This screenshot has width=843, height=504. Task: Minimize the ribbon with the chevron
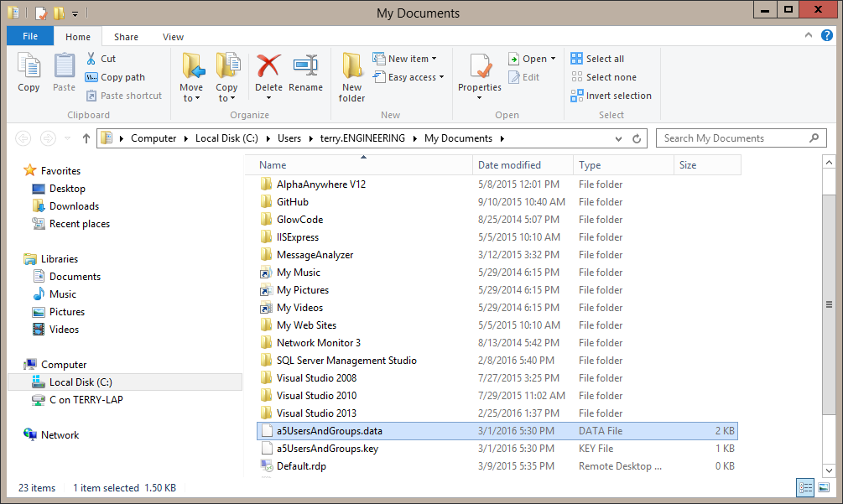click(808, 35)
